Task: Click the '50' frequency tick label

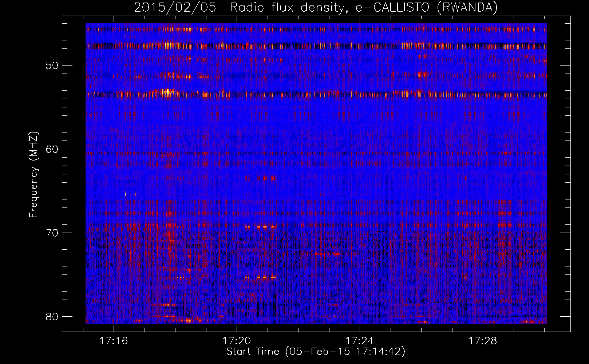Action: click(52, 66)
